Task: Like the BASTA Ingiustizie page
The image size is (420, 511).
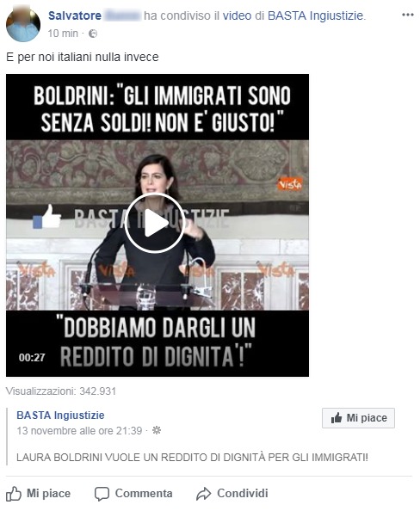Action: tap(358, 418)
